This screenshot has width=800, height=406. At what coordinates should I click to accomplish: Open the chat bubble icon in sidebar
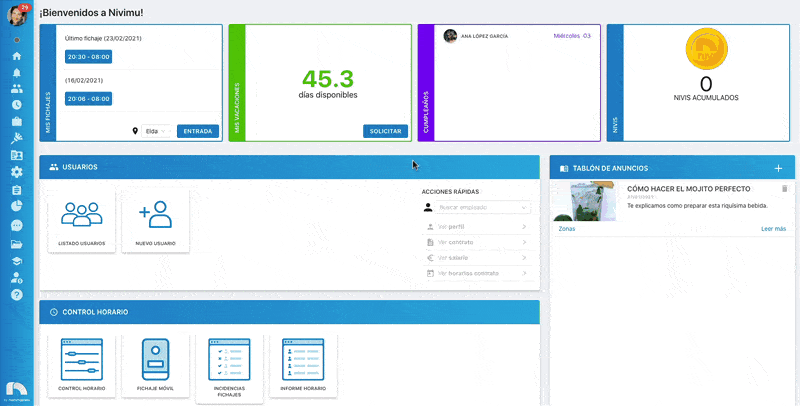point(16,225)
